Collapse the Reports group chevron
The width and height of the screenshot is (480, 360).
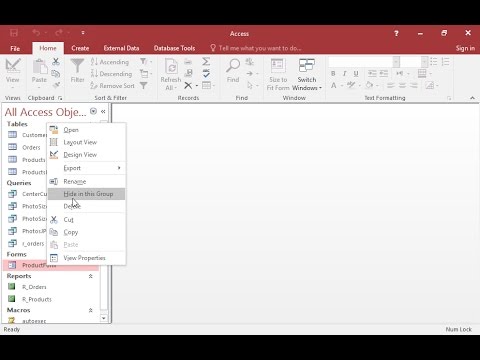[90, 276]
